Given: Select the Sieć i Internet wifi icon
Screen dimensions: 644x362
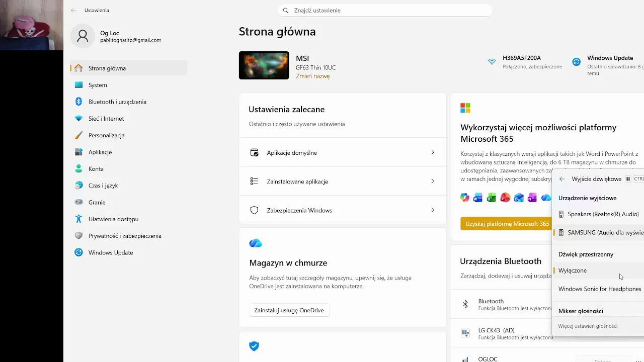Looking at the screenshot, I should (78, 119).
